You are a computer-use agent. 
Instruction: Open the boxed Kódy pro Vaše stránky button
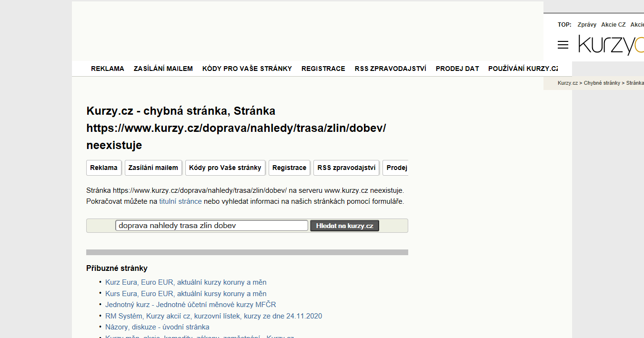point(225,168)
